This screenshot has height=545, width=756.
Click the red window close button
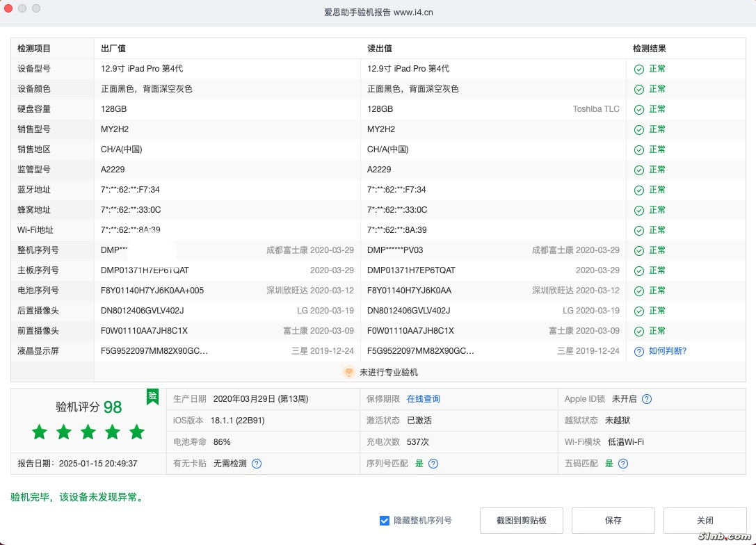point(9,8)
